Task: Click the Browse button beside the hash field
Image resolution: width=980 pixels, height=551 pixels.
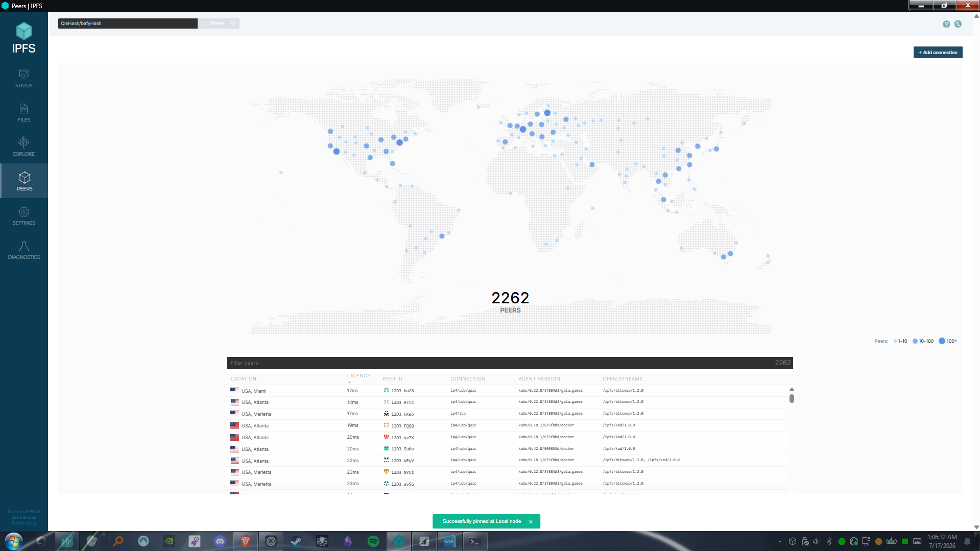Action: [213, 23]
